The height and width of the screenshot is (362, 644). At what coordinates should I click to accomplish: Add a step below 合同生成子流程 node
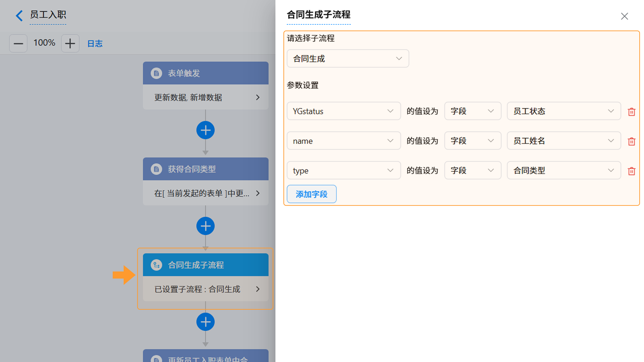coord(205,322)
